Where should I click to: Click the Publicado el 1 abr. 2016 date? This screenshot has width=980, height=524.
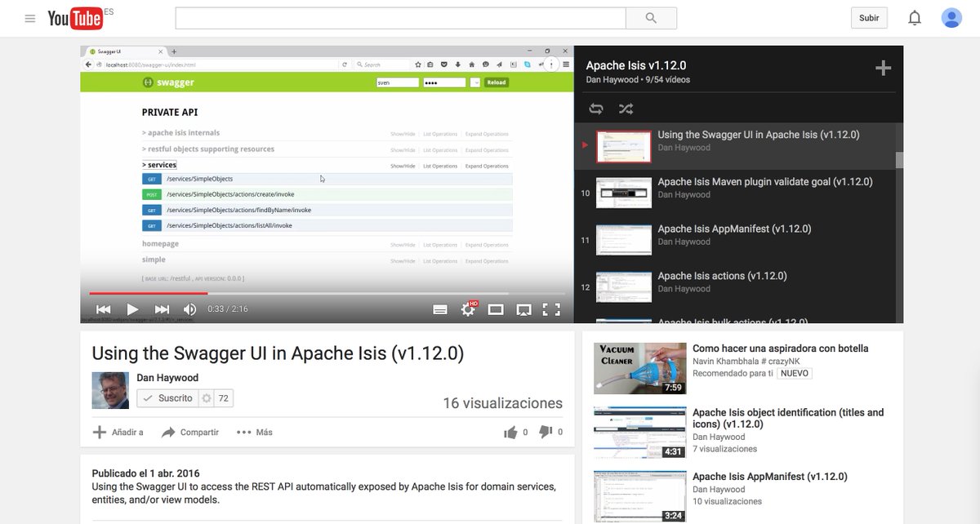tap(145, 473)
